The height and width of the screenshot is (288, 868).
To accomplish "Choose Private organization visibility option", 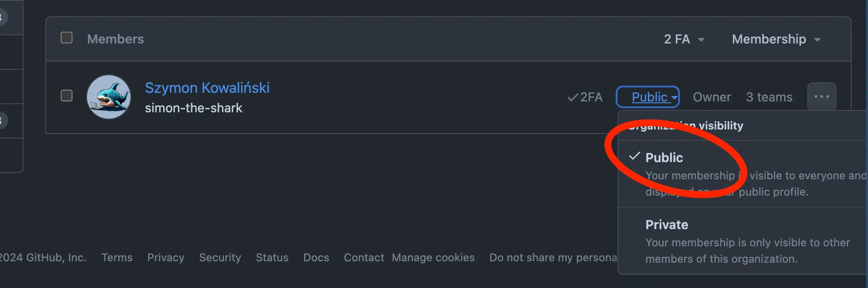I will [667, 225].
